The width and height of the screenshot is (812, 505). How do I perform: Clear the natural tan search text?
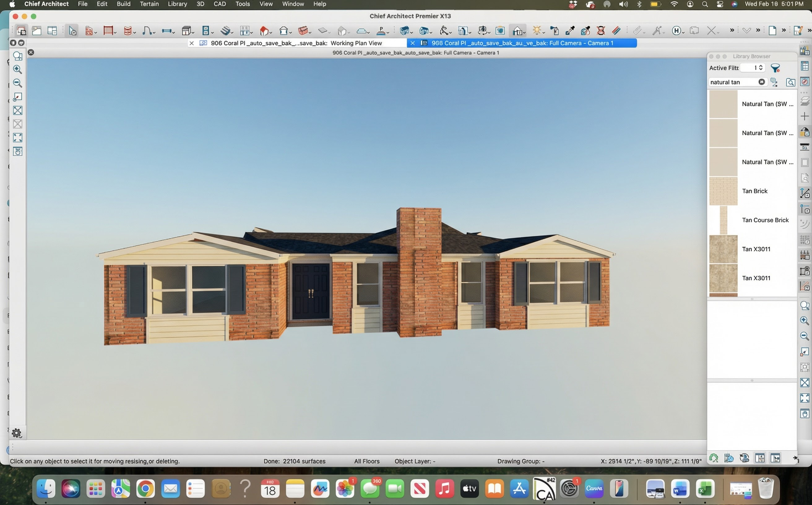(x=761, y=82)
